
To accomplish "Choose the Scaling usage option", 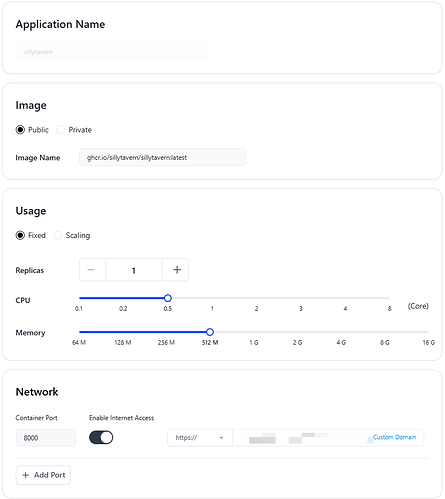I will (x=58, y=235).
